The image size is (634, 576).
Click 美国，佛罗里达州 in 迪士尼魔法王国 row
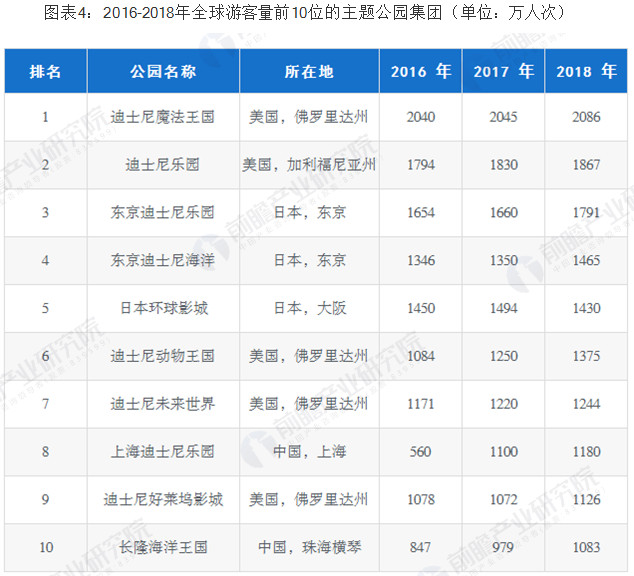(x=309, y=117)
